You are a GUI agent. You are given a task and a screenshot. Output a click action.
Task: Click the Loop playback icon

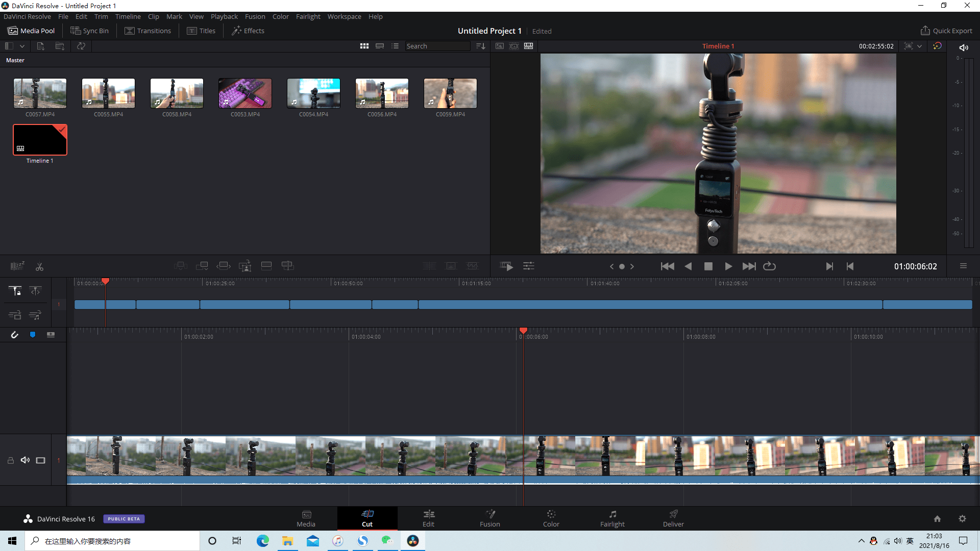click(769, 266)
